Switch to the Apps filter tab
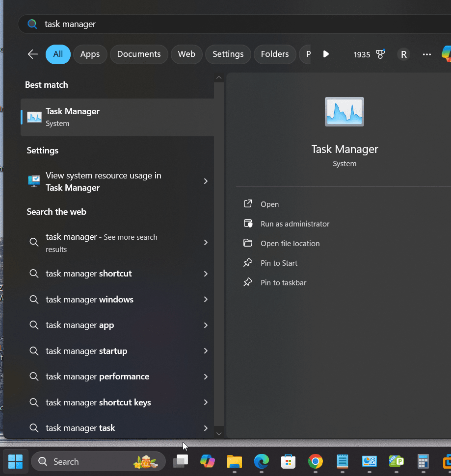Screen dimensions: 451x476 pyautogui.click(x=90, y=54)
